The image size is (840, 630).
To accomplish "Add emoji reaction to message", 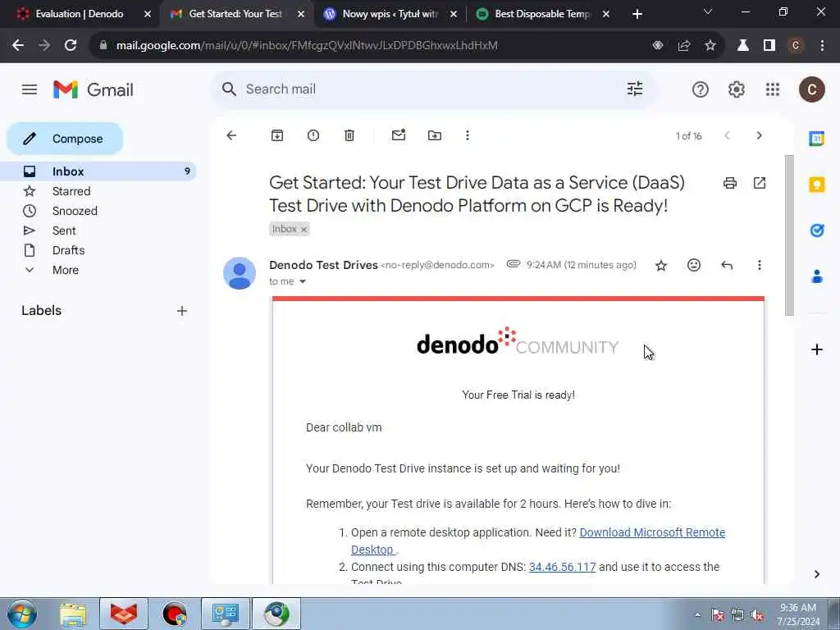I will 694,265.
